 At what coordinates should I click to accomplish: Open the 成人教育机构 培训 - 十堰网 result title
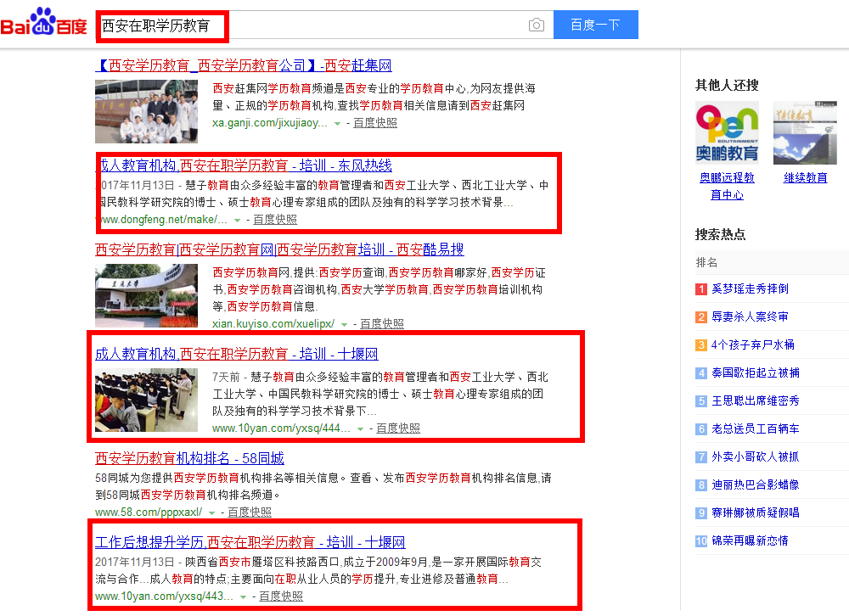tap(237, 354)
